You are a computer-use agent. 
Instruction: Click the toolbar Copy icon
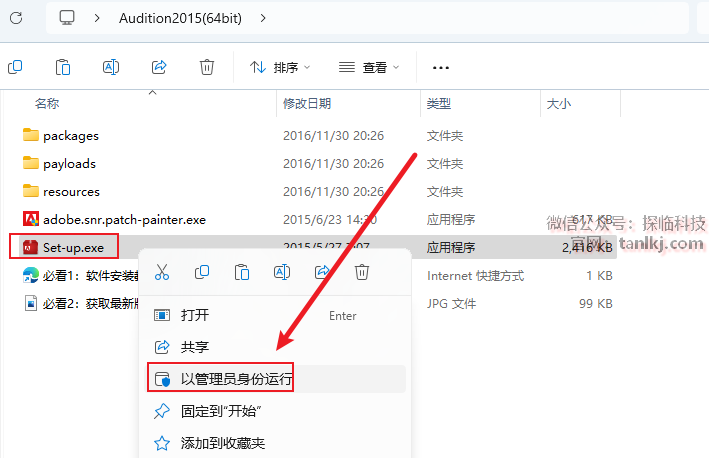click(x=15, y=67)
